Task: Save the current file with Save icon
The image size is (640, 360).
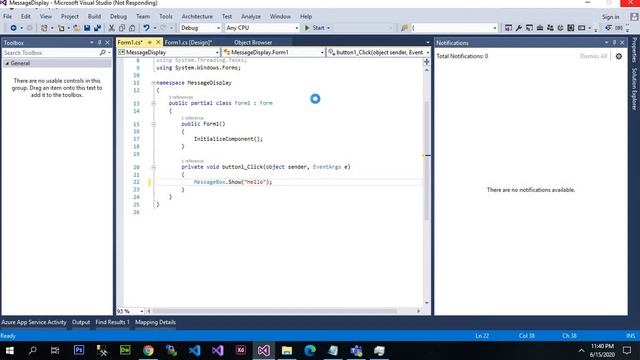Action: [x=87, y=28]
